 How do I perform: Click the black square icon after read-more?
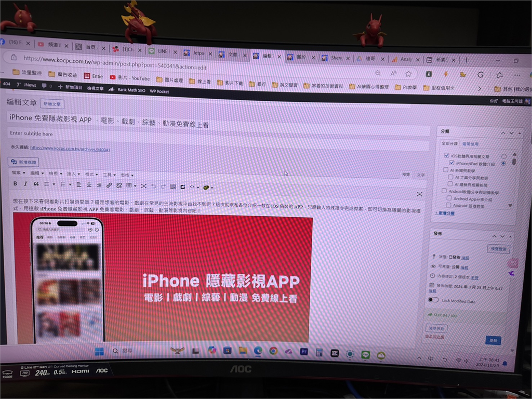click(x=182, y=187)
